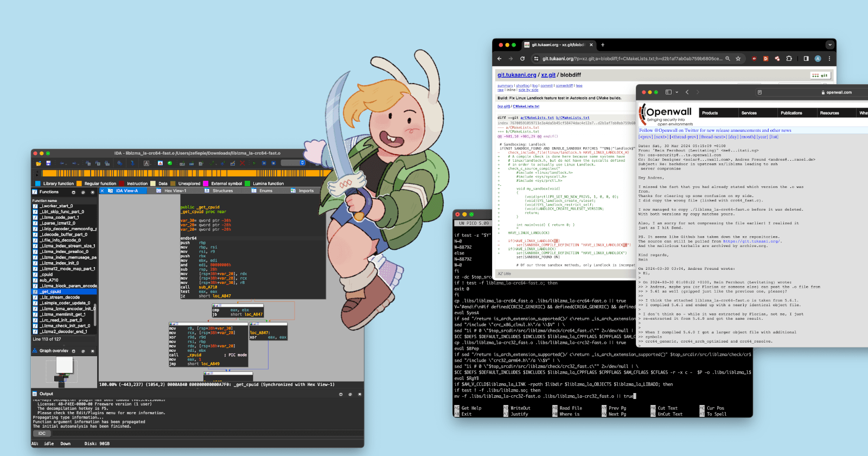Float the Functions panel with its first icon
This screenshot has width=868, height=456.
tap(73, 192)
